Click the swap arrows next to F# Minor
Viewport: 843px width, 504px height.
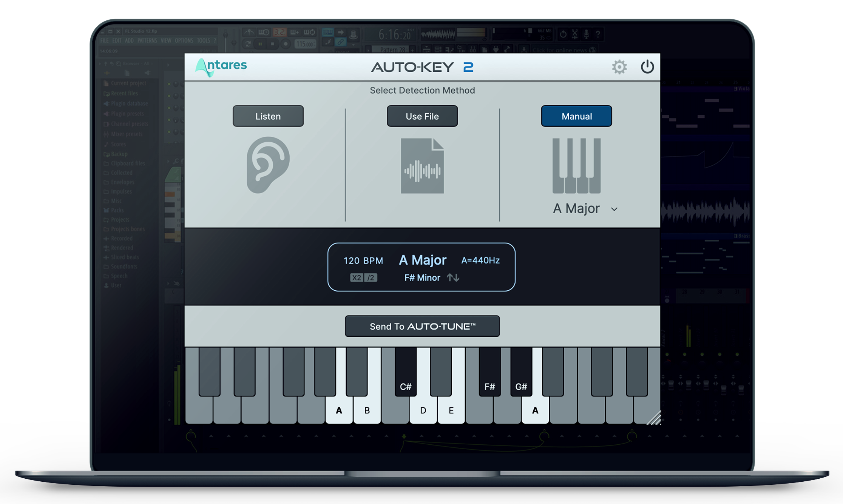click(453, 277)
